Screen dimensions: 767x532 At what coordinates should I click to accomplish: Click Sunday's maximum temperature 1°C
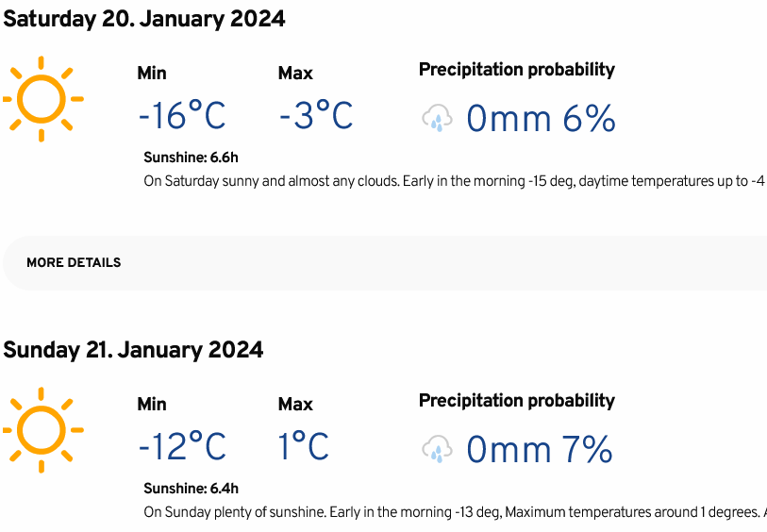tap(303, 446)
